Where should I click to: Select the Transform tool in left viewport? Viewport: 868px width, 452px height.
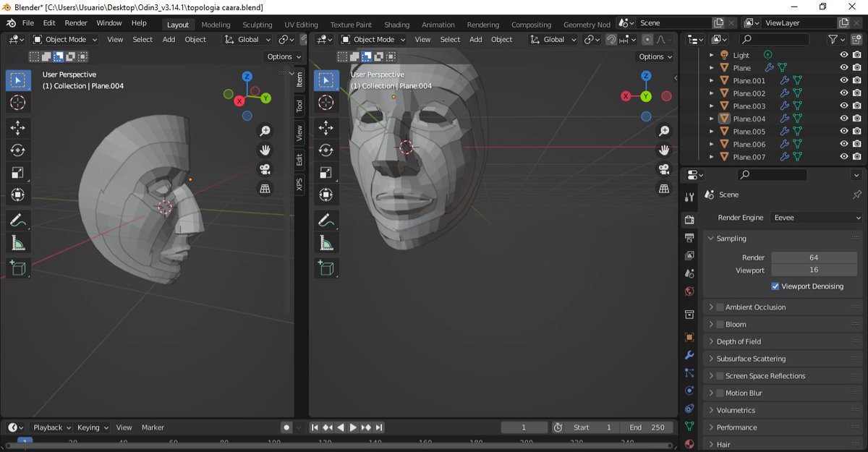pyautogui.click(x=18, y=195)
